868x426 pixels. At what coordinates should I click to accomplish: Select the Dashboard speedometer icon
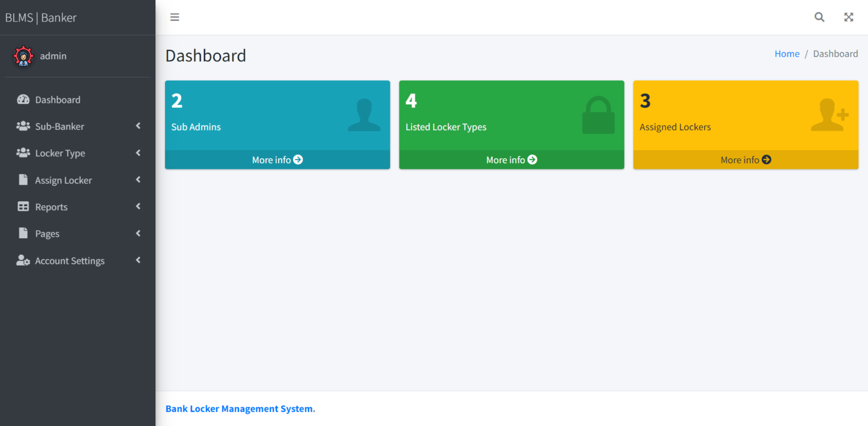[x=23, y=99]
